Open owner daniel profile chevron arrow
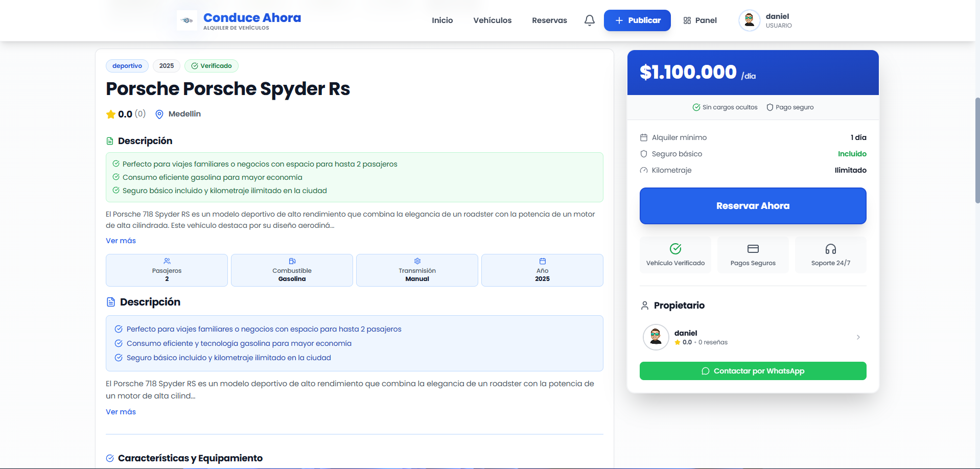This screenshot has height=469, width=980. (858, 337)
